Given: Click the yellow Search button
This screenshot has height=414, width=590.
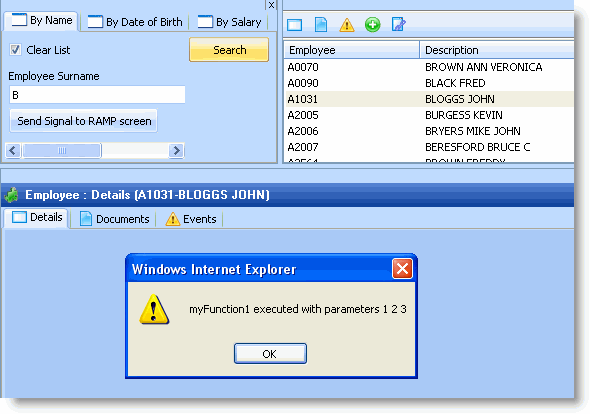Looking at the screenshot, I should click(x=229, y=50).
